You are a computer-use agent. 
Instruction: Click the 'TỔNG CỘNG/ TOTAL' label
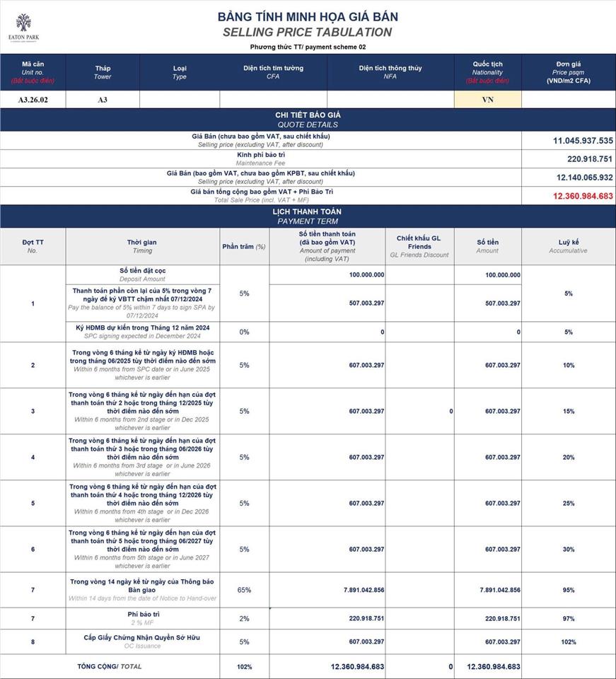click(110, 666)
